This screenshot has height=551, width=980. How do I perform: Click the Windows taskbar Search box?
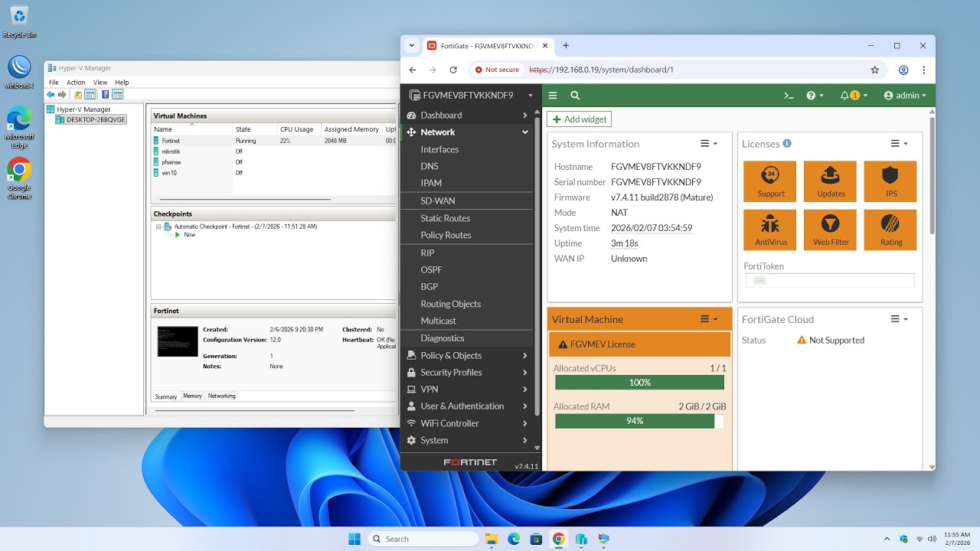(423, 539)
